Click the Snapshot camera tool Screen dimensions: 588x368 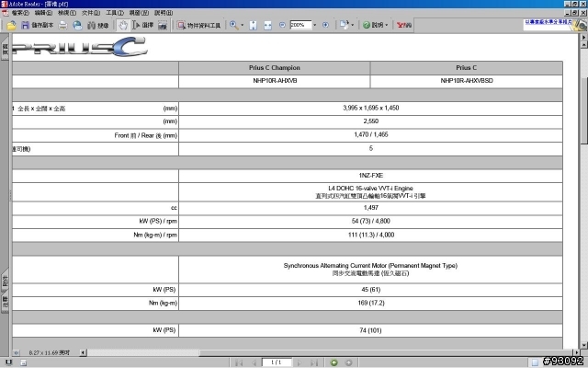(163, 25)
